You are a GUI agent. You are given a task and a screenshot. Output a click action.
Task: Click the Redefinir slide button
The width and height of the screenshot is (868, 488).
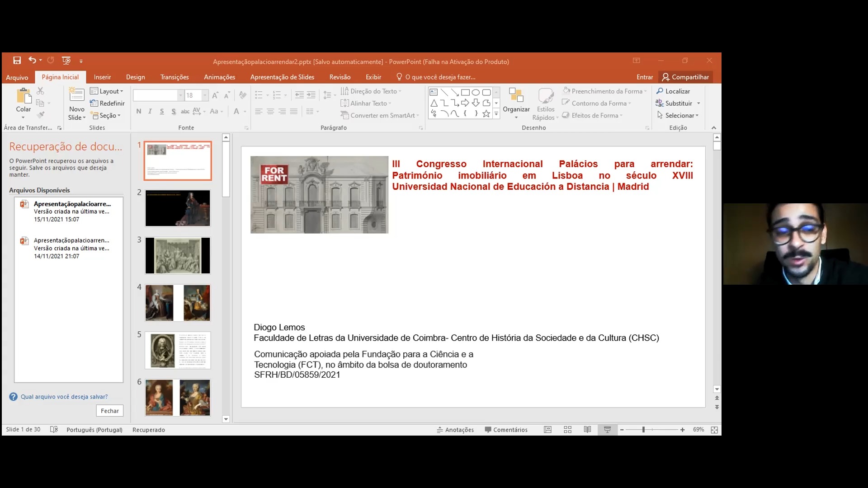107,103
